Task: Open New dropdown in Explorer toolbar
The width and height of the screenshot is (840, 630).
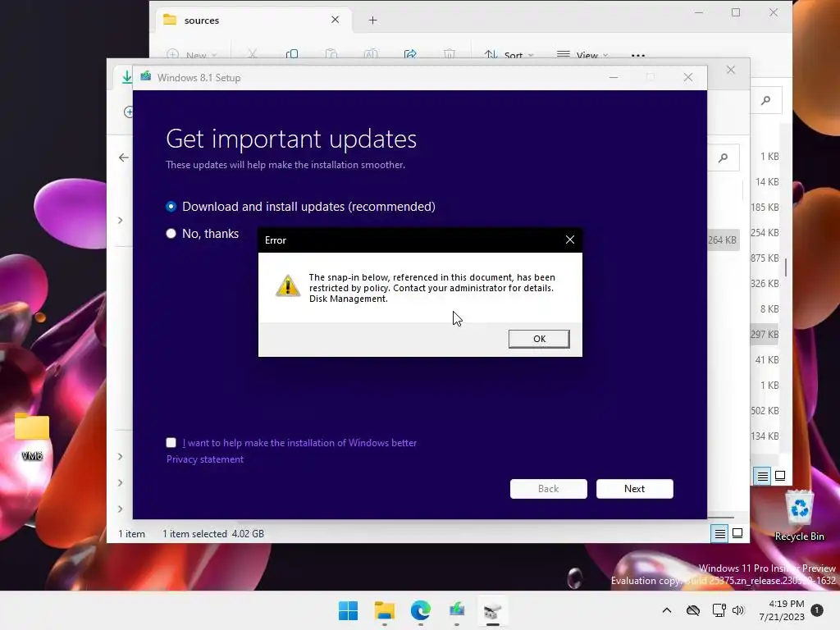Action: coord(192,55)
